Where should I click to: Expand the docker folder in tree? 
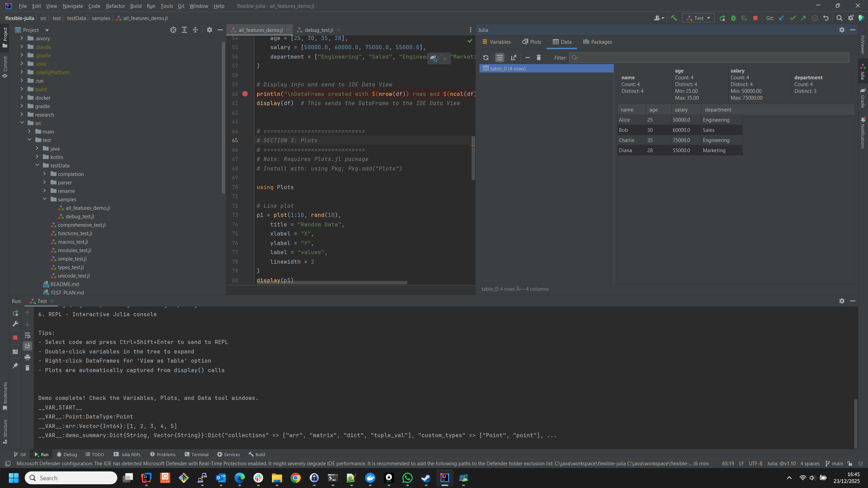(22, 98)
